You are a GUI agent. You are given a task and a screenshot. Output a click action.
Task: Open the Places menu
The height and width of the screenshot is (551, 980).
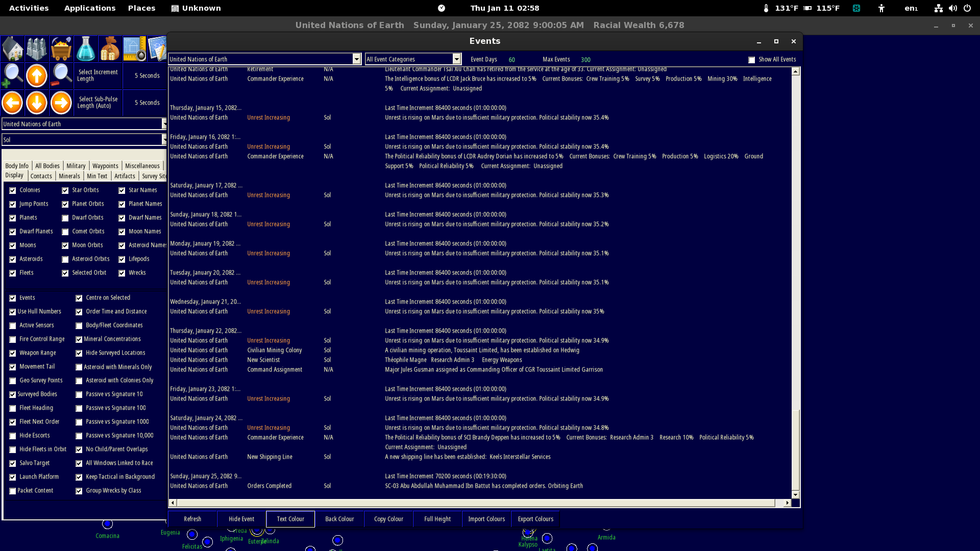142,8
